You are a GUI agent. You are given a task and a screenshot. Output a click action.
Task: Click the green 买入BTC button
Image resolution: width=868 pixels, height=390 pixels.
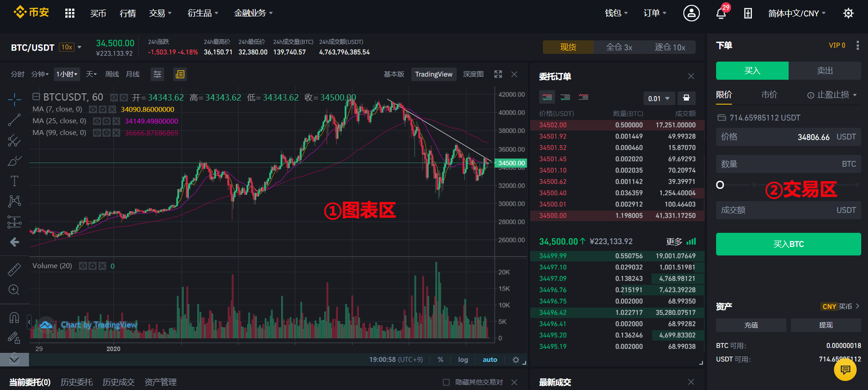tap(788, 244)
